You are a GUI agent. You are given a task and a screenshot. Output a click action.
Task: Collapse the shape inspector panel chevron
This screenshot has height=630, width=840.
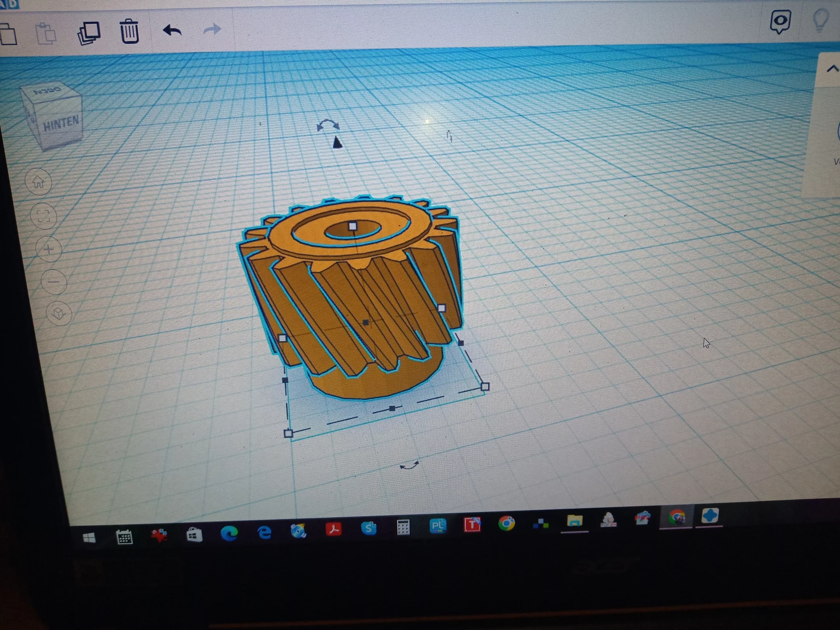832,69
